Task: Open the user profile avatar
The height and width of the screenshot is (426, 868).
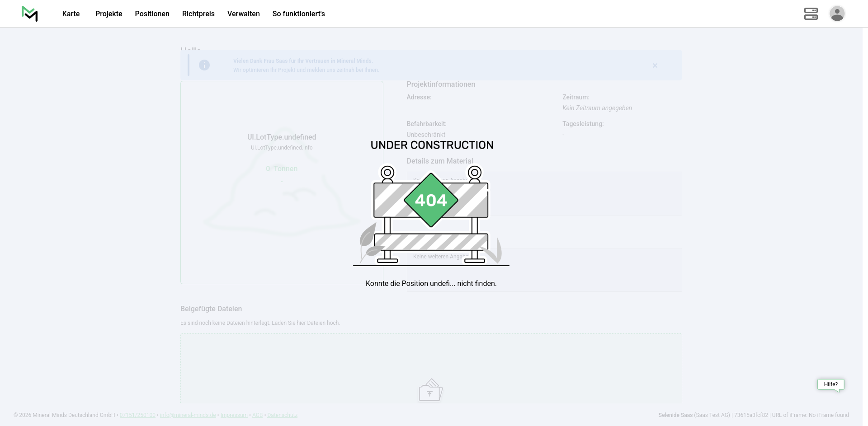Action: [x=837, y=14]
